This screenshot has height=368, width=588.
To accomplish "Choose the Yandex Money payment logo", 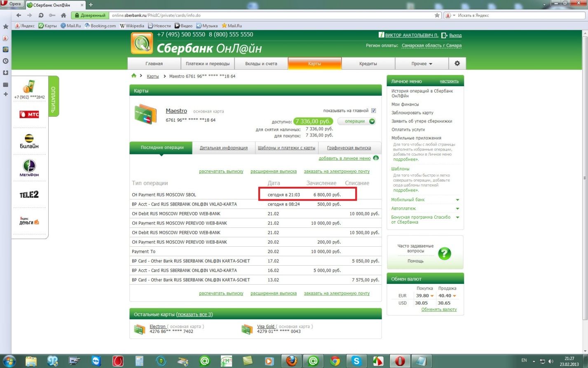I will (29, 221).
